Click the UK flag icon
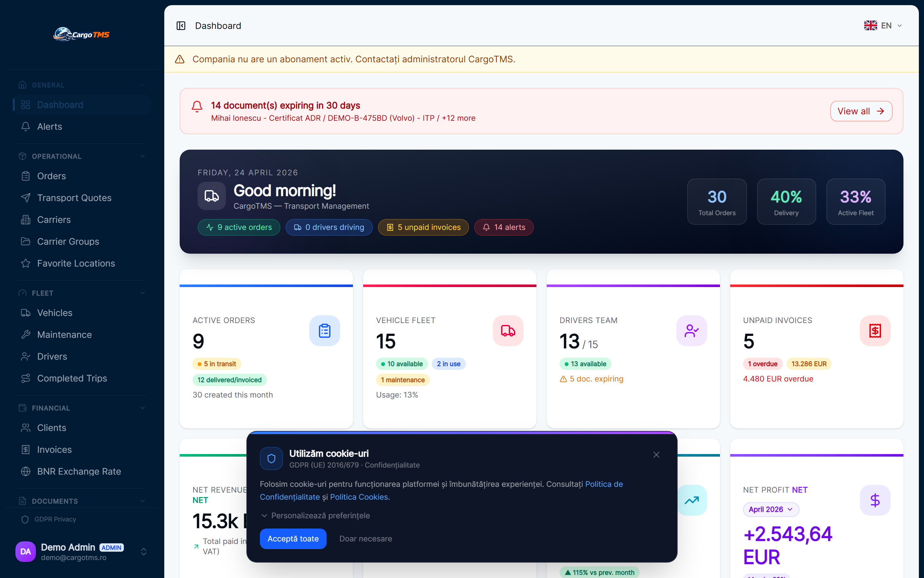Image resolution: width=924 pixels, height=578 pixels. [x=870, y=26]
